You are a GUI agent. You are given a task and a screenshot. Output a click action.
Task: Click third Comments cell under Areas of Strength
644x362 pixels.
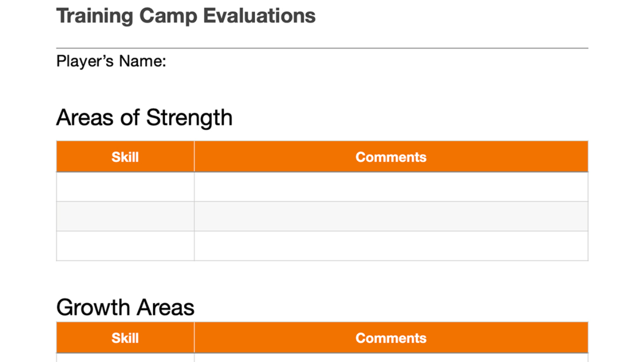[391, 246]
